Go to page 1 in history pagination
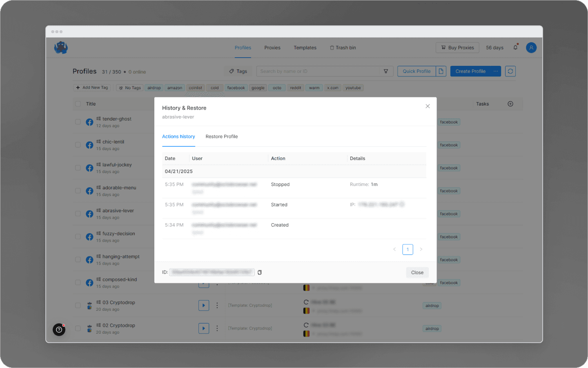Viewport: 588px width, 368px height. tap(408, 249)
